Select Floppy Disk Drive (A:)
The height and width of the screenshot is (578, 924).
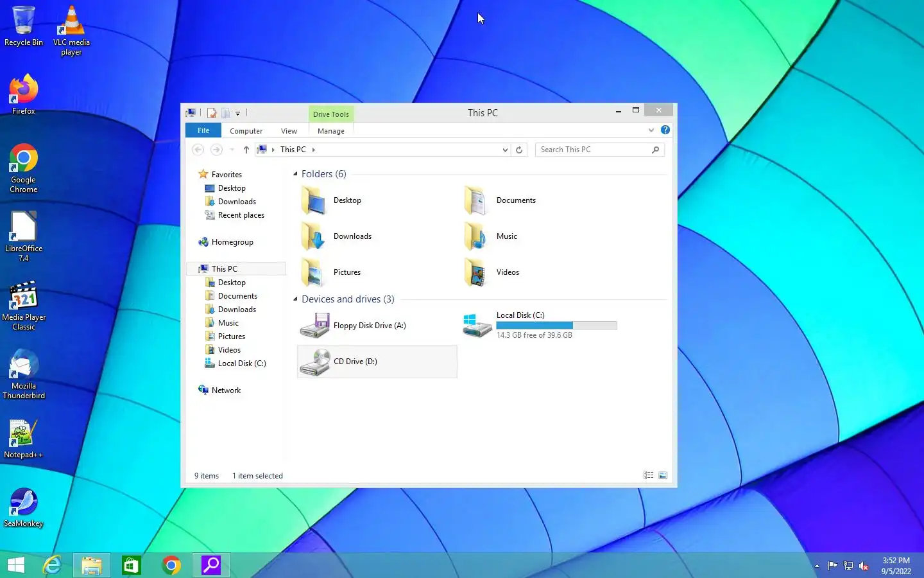pos(377,326)
